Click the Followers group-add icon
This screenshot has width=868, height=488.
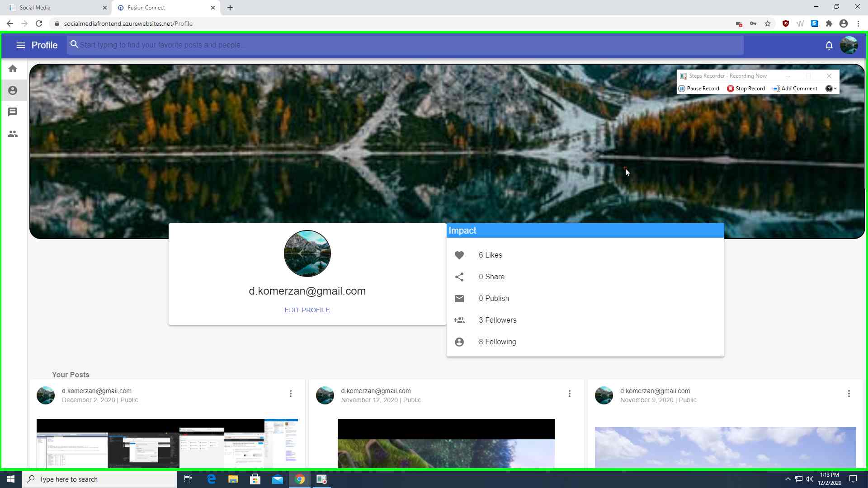point(459,320)
